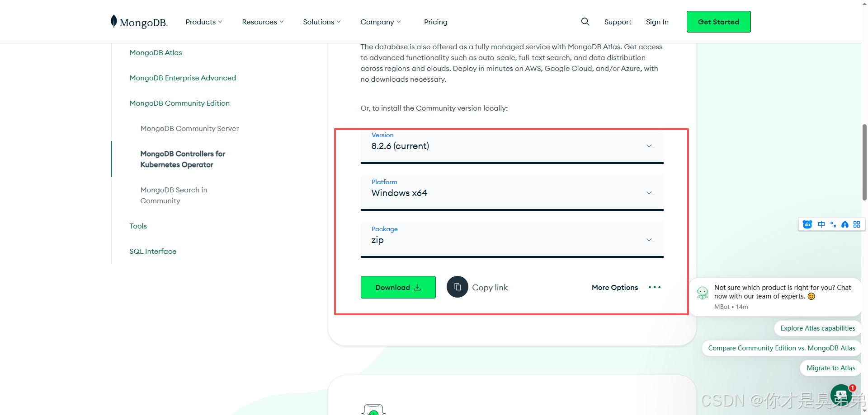Click Explore Atlas capabilities chat suggestion
Image resolution: width=868 pixels, height=415 pixels.
coord(817,328)
